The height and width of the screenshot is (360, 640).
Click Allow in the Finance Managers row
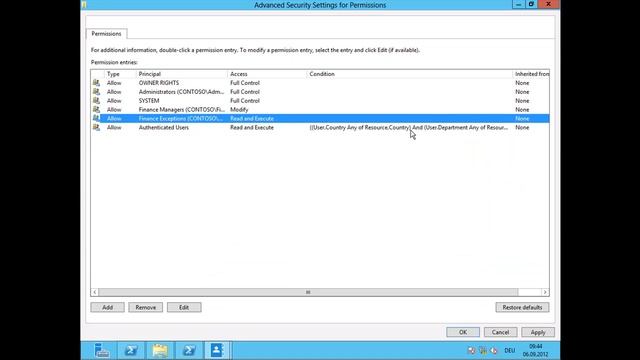(114, 110)
